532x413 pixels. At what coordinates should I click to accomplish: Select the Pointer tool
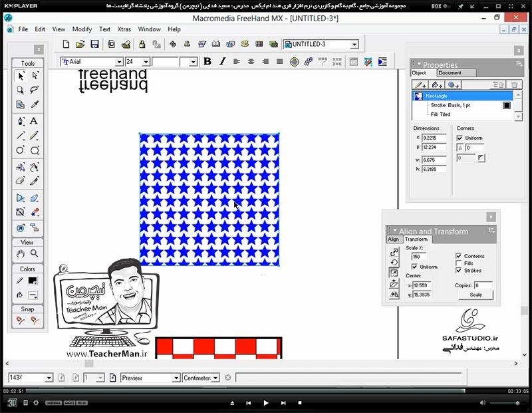(21, 76)
